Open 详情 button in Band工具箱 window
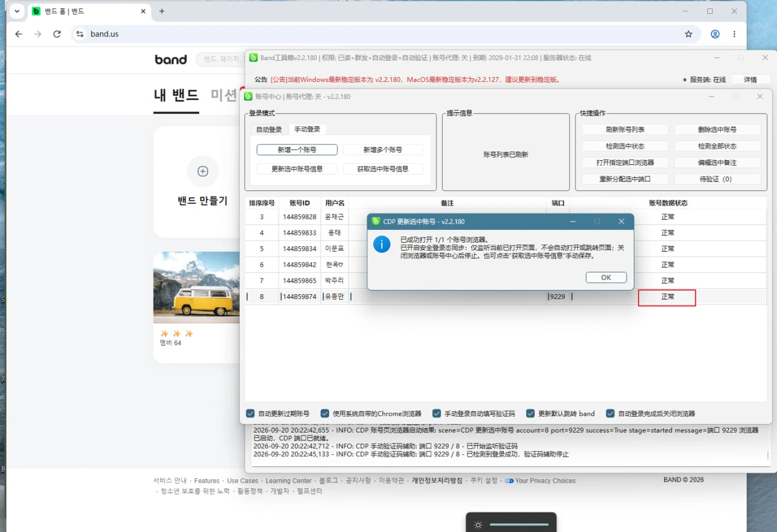This screenshot has height=532, width=777. [x=750, y=79]
